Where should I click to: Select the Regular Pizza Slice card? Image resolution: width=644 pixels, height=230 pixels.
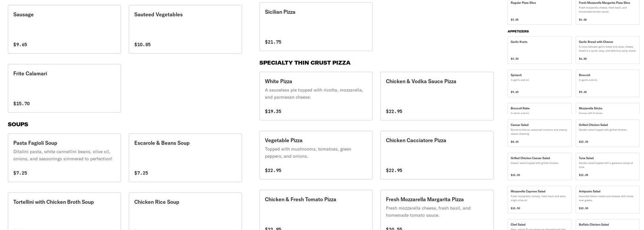click(x=539, y=11)
